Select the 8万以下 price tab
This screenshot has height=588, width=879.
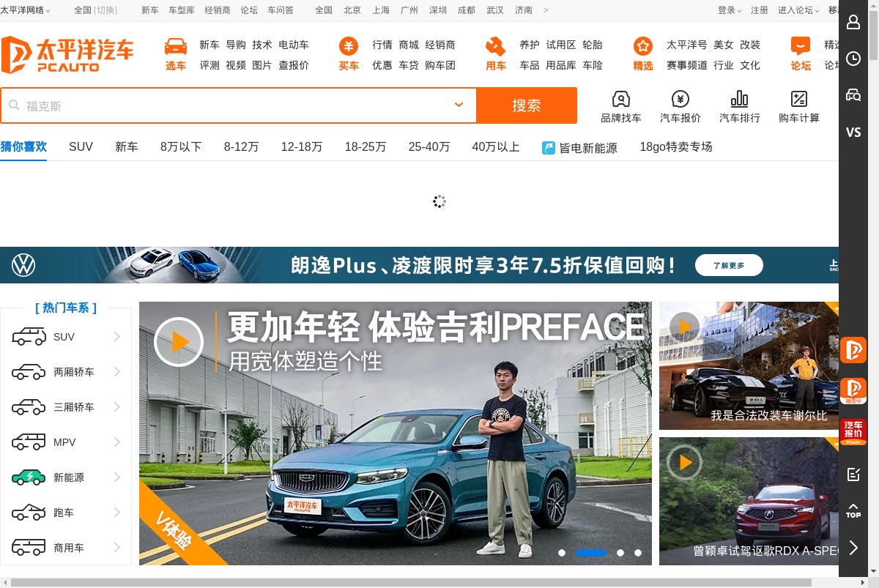click(x=181, y=146)
